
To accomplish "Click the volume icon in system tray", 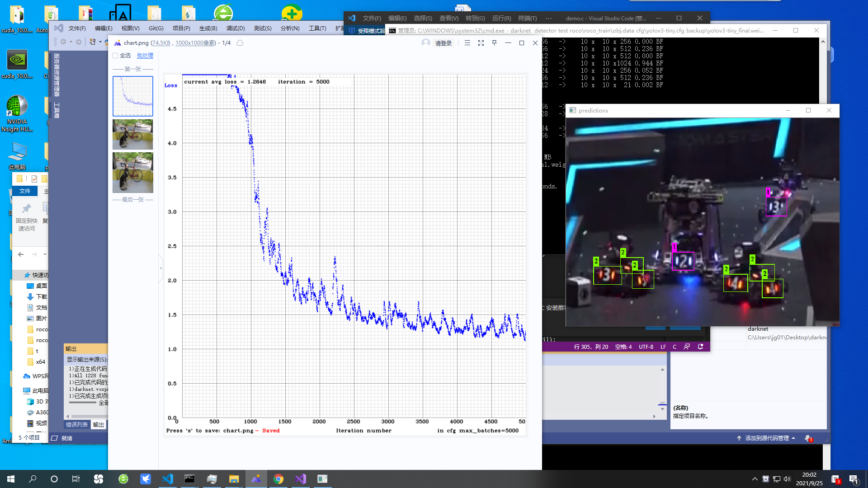I will pyautogui.click(x=787, y=479).
